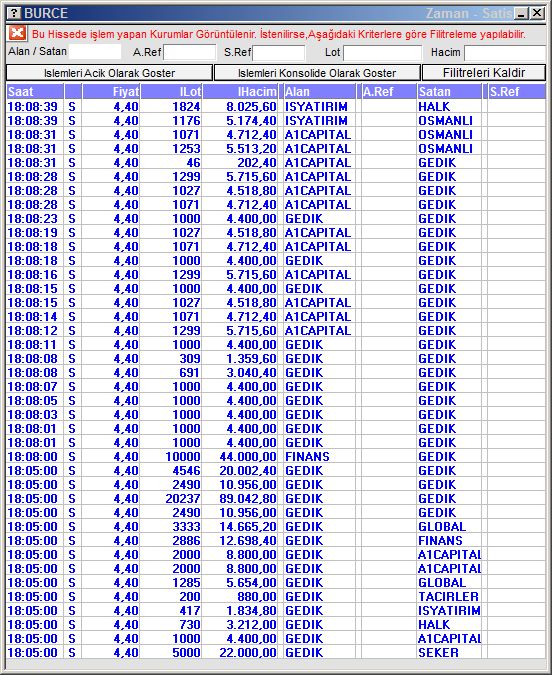
Task: Click the red X icon beside the info message
Action: (17, 33)
